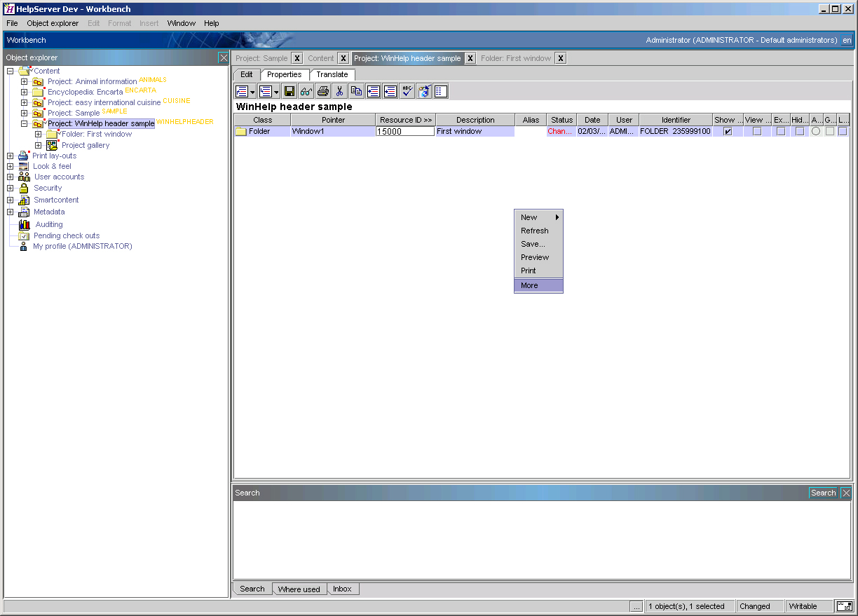Switch to the Translate tab
The height and width of the screenshot is (616, 858).
point(332,74)
